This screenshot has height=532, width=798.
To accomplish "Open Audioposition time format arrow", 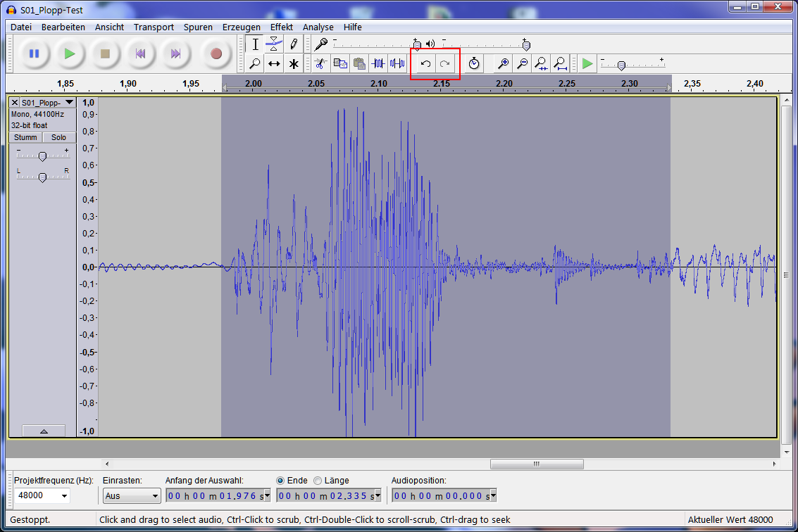I will [493, 496].
